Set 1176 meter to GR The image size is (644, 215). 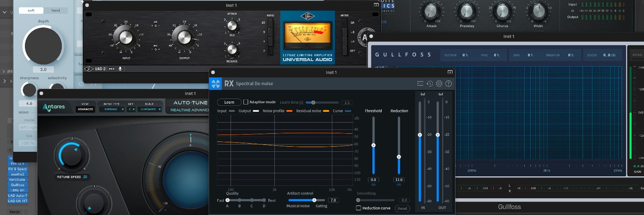tap(344, 22)
